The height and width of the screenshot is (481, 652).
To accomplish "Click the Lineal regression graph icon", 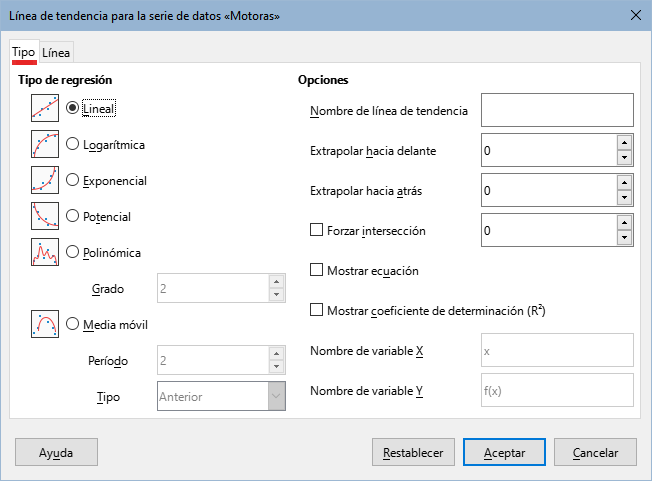I will (45, 107).
